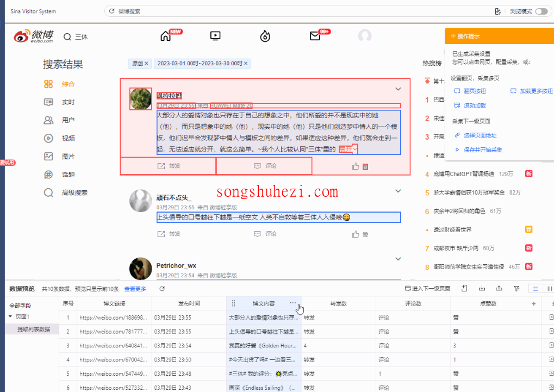The image size is (554, 392).
Task: Click 保存并开始采集
Action: pos(478,150)
